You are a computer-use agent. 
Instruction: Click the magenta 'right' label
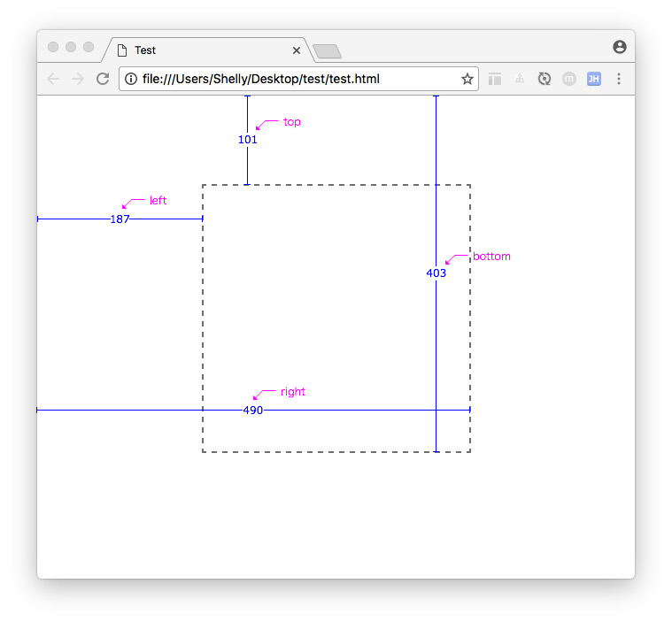[x=293, y=392]
